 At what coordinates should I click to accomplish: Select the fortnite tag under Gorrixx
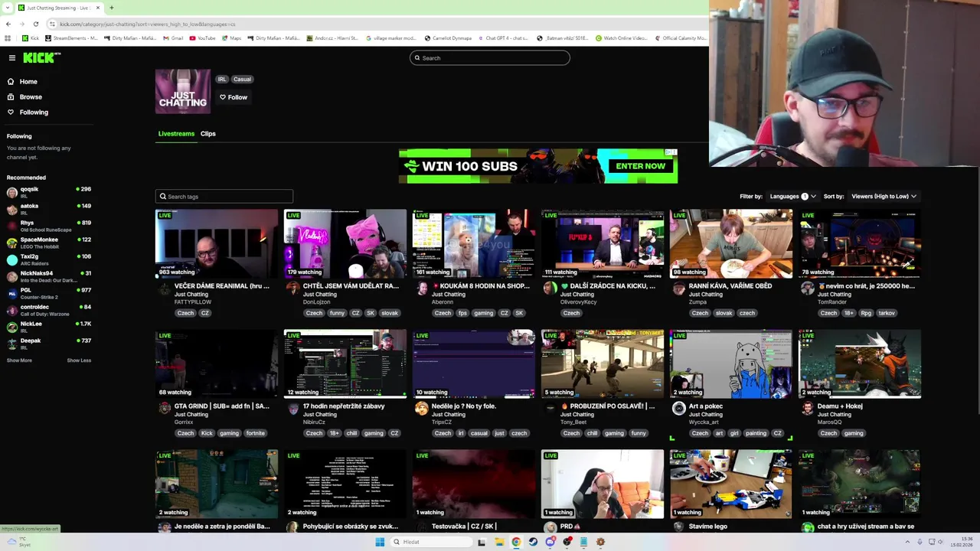coord(255,433)
